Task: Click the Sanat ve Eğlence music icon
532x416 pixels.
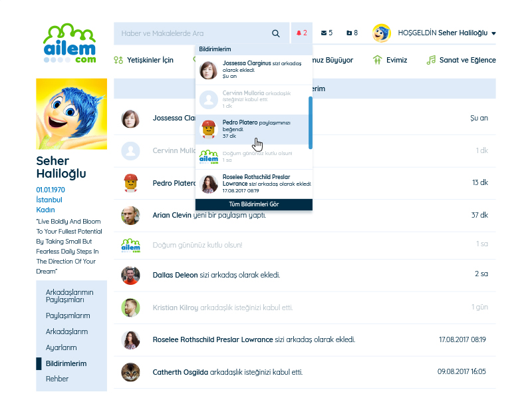Action: click(431, 60)
